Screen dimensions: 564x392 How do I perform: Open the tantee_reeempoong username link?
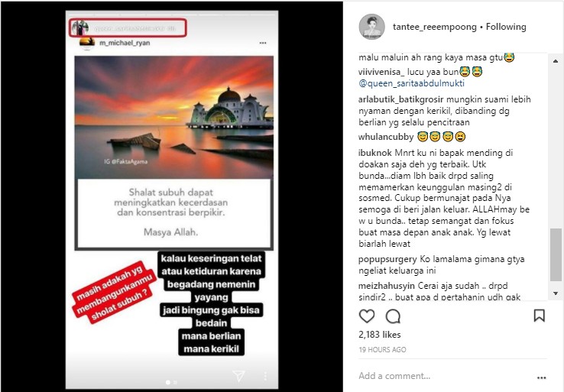point(434,27)
